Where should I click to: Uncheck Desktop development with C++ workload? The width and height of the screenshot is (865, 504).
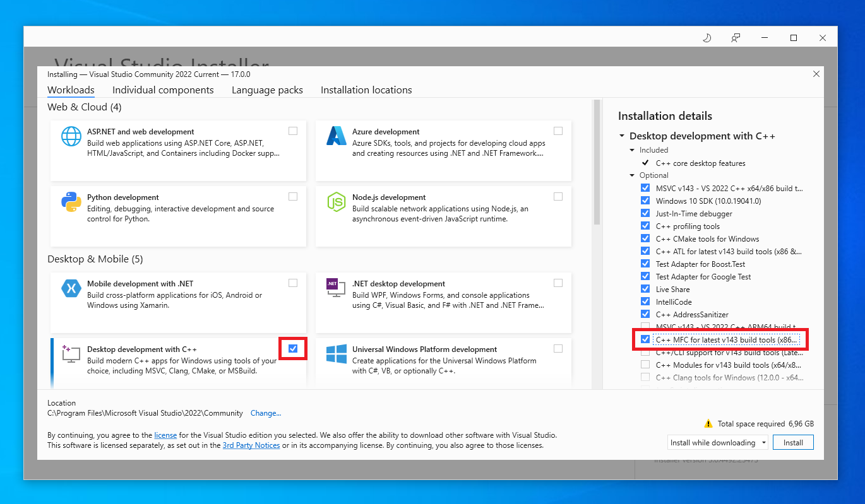click(293, 349)
